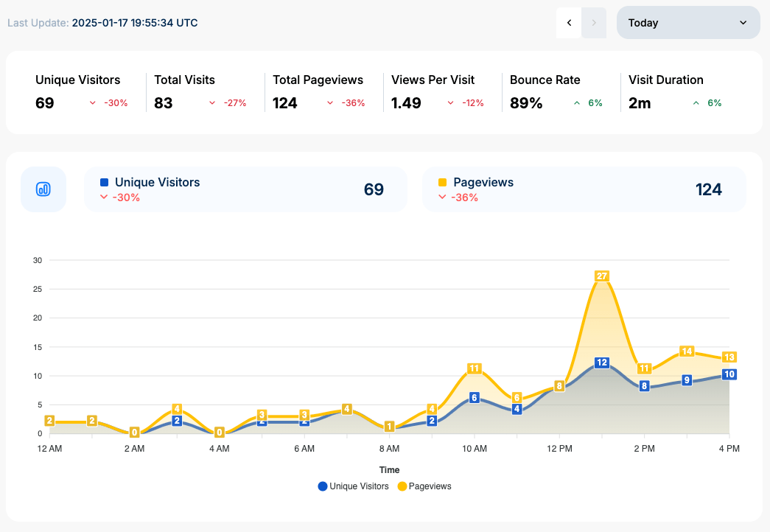The height and width of the screenshot is (532, 770).
Task: Toggle Pageviews series card
Action: 584,189
